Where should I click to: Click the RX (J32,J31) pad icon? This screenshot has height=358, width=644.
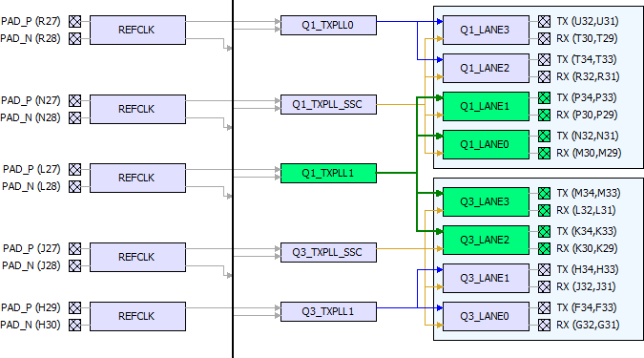(544, 287)
